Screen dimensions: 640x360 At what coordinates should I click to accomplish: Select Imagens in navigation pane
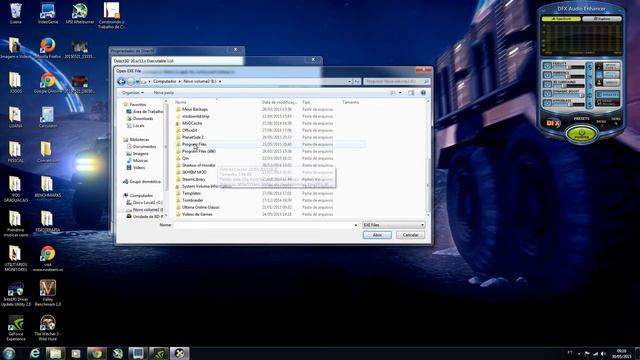coord(138,153)
